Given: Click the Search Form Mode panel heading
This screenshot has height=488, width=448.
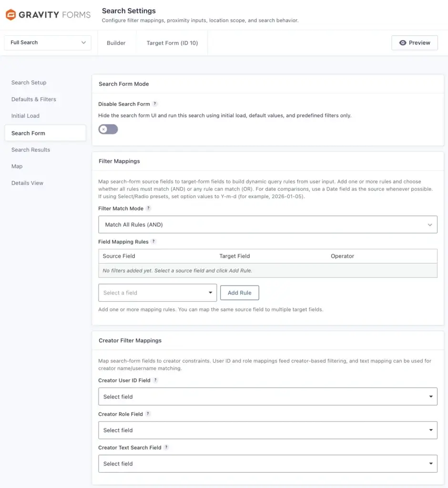Looking at the screenshot, I should (123, 84).
